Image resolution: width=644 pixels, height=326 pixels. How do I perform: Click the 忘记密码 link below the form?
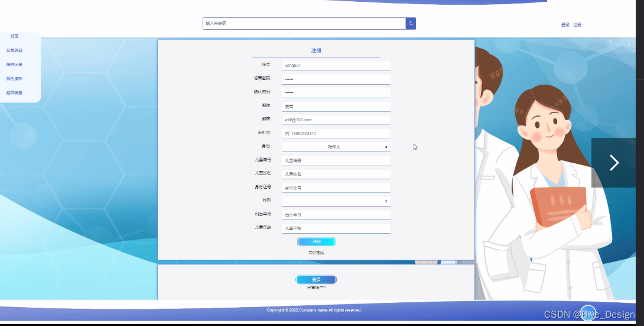point(316,253)
